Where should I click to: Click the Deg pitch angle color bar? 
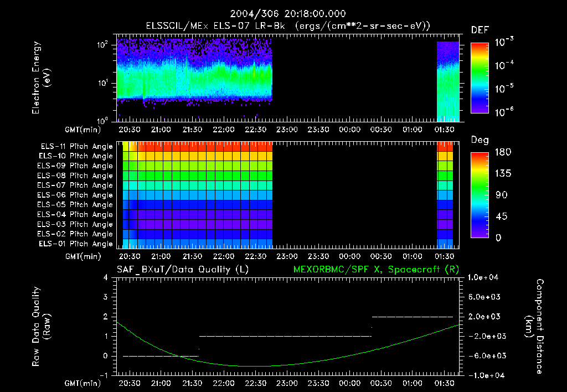(x=480, y=195)
